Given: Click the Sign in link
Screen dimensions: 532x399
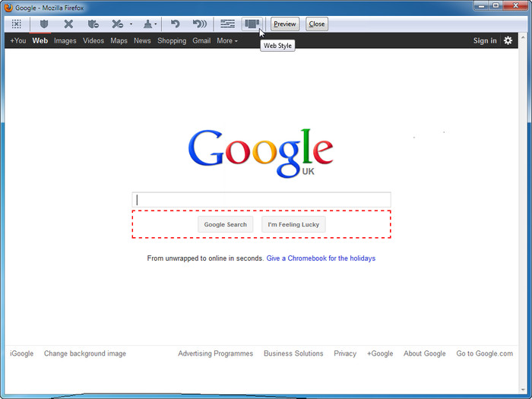Looking at the screenshot, I should pos(485,41).
